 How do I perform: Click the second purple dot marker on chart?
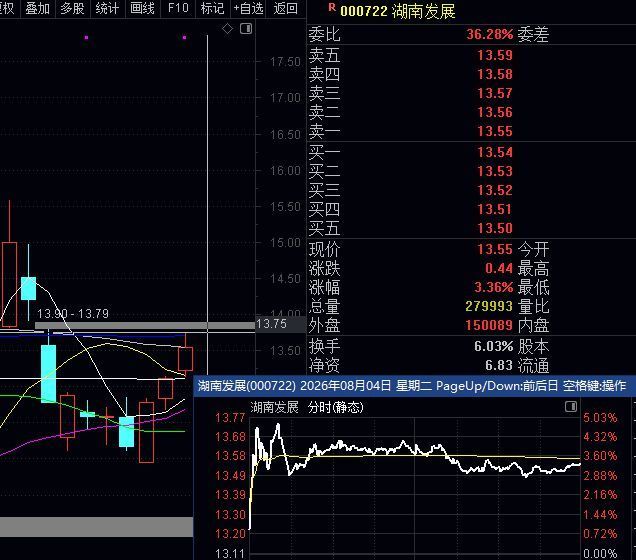coord(185,38)
